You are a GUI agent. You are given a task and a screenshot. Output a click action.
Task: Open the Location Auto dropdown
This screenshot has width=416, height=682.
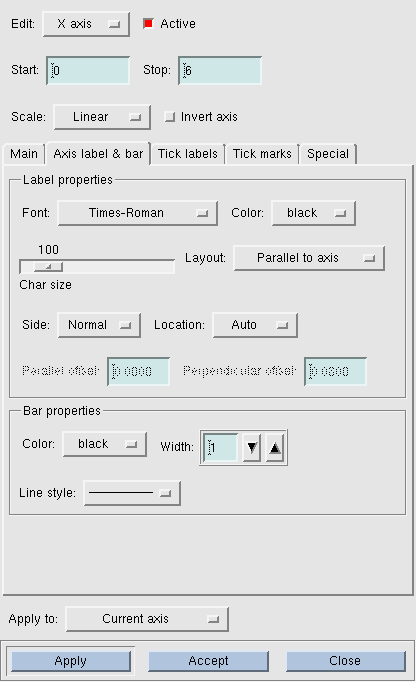coord(255,325)
